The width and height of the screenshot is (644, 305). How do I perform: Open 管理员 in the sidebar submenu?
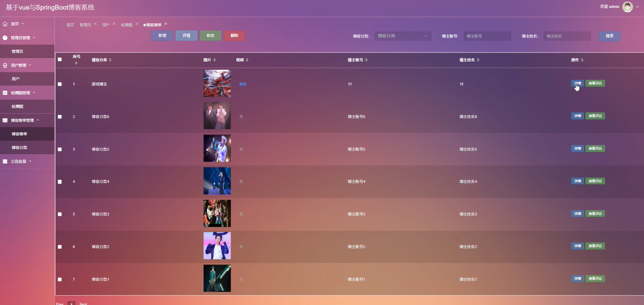tap(27, 51)
